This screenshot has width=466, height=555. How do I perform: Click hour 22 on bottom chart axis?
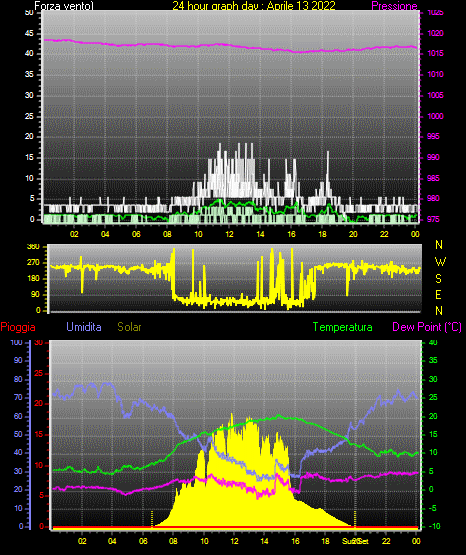[386, 541]
